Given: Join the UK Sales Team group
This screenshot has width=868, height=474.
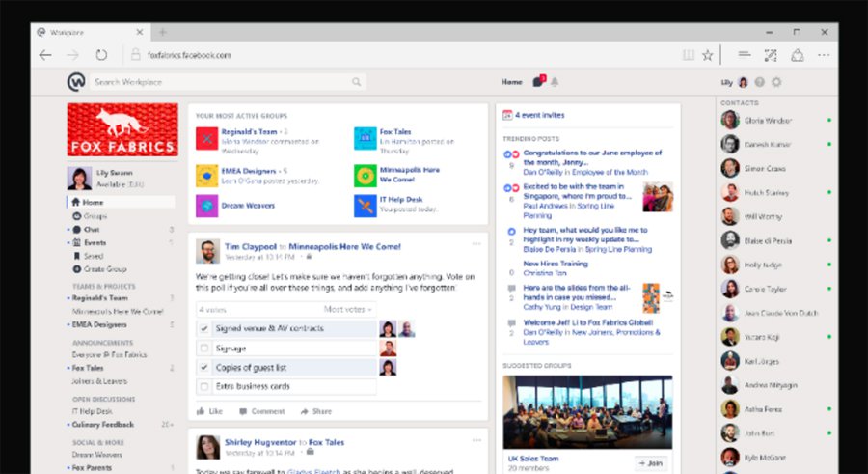Looking at the screenshot, I should (x=650, y=463).
